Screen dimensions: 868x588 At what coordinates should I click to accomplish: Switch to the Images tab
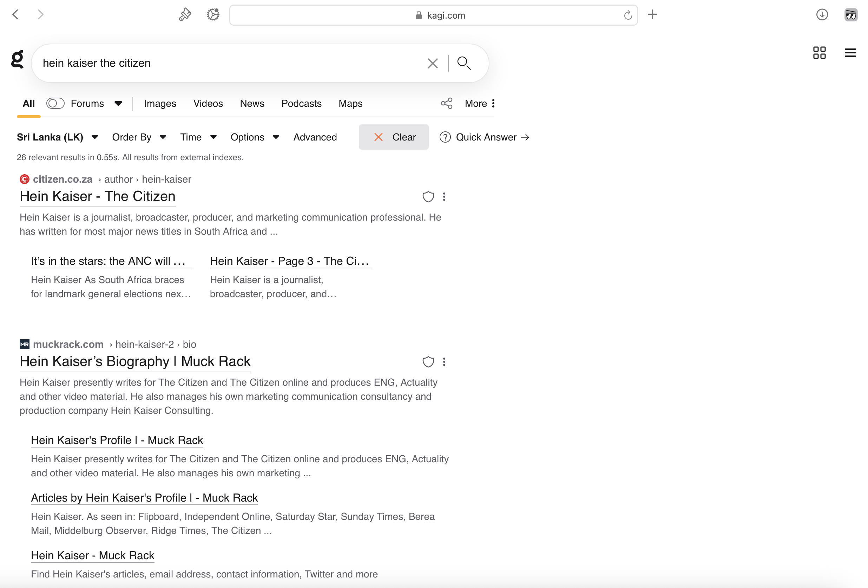160,104
